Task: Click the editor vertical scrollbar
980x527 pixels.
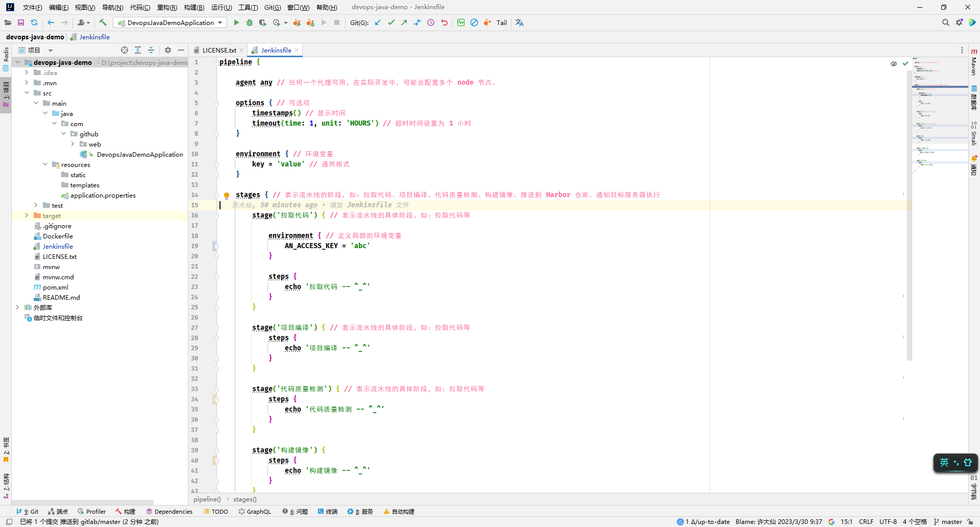Action: click(x=910, y=214)
